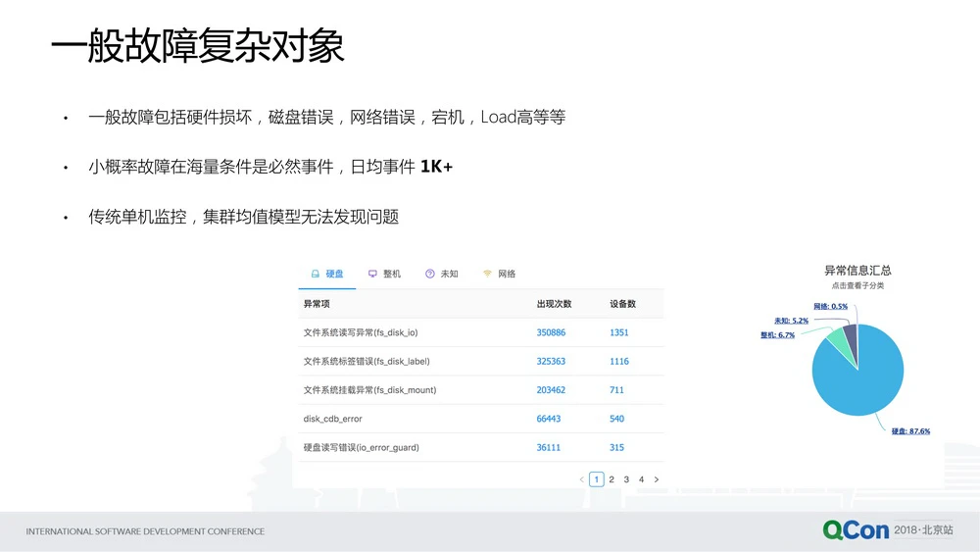
Task: Open count 36111 for io_error_guard
Action: 548,448
